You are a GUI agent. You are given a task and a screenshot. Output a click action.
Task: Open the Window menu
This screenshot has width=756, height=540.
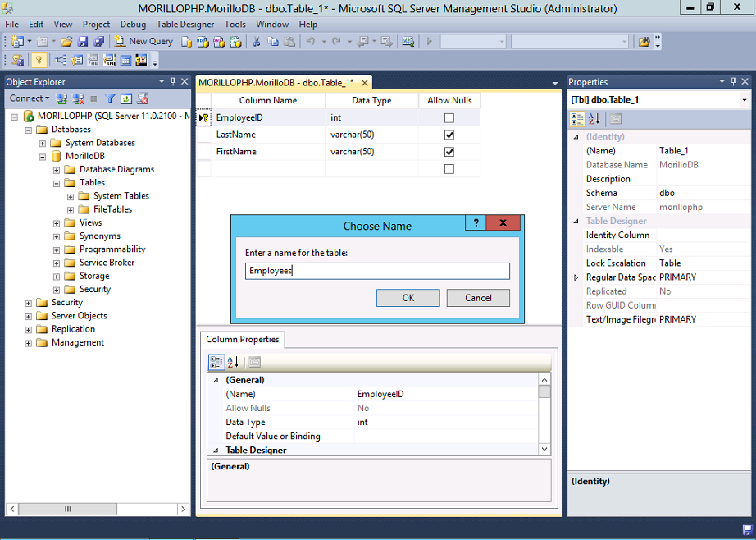(x=272, y=24)
